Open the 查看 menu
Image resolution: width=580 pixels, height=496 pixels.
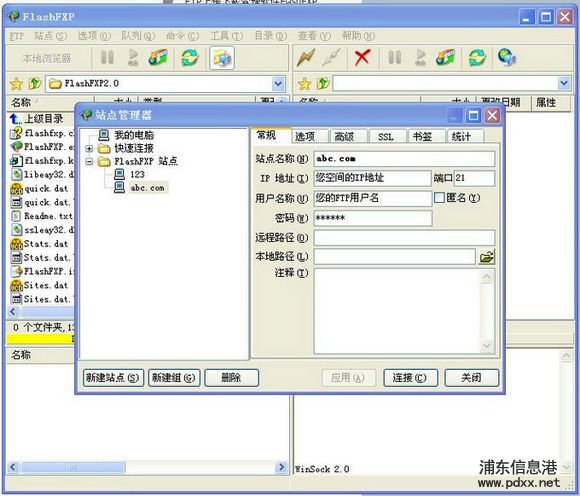pos(314,36)
